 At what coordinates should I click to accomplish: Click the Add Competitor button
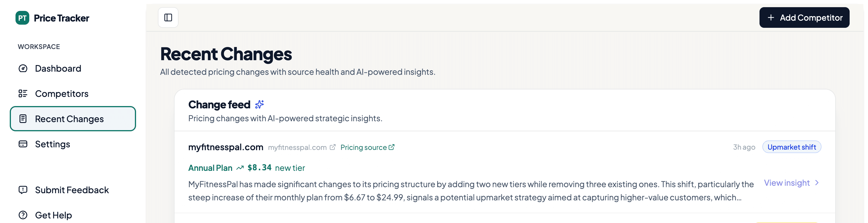pyautogui.click(x=804, y=17)
